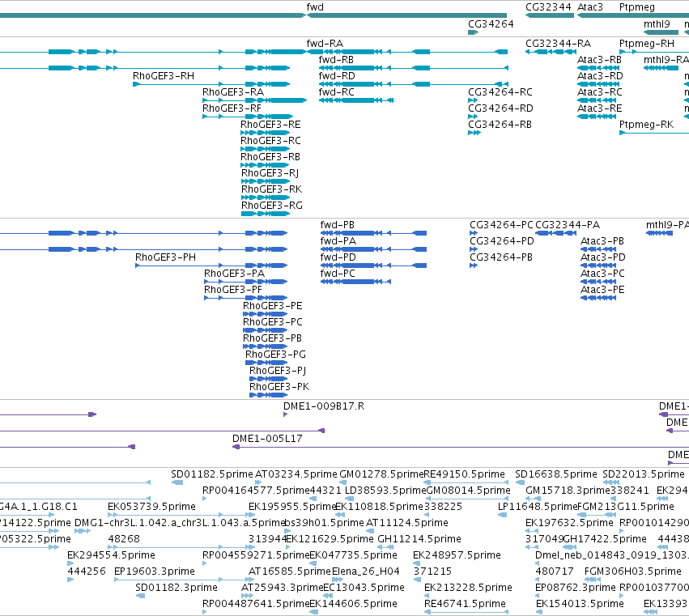The image size is (689, 616).
Task: Click RhoGEF3-RG transcript
Action: 271,206
